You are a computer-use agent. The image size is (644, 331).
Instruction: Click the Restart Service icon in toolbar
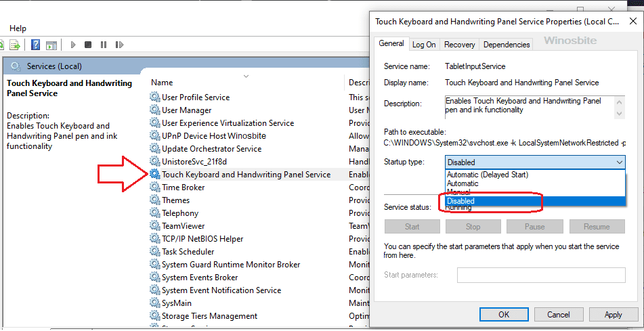point(119,45)
